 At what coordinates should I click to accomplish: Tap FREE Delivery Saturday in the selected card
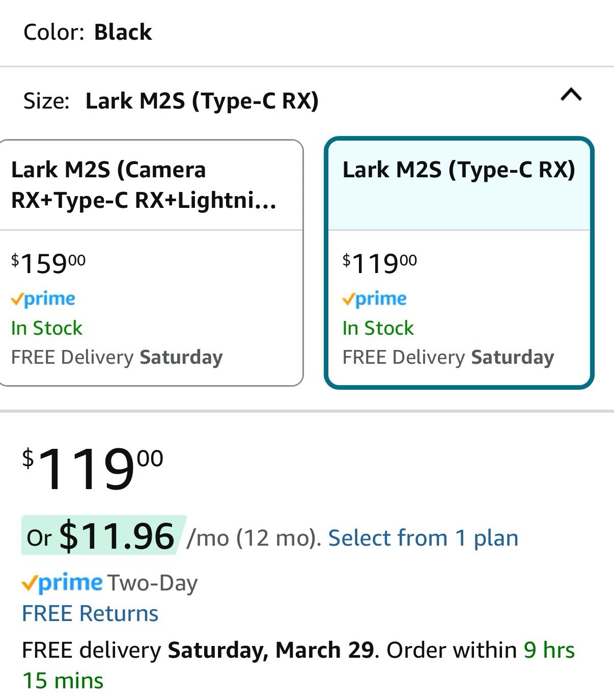448,358
